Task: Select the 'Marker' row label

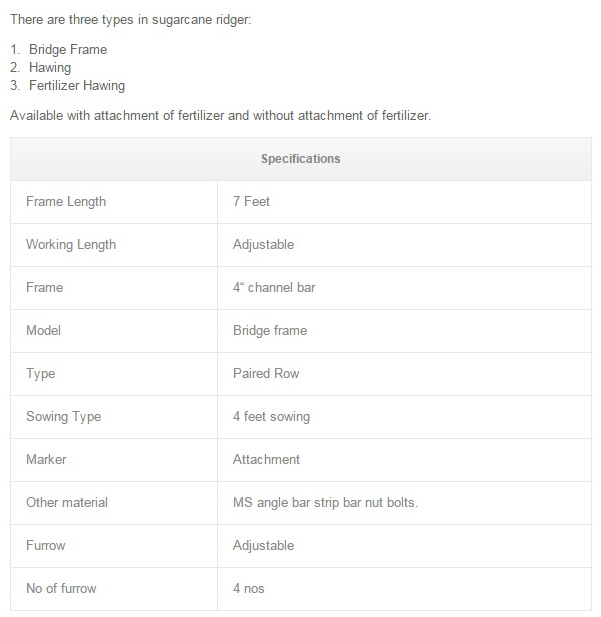Action: [45, 459]
